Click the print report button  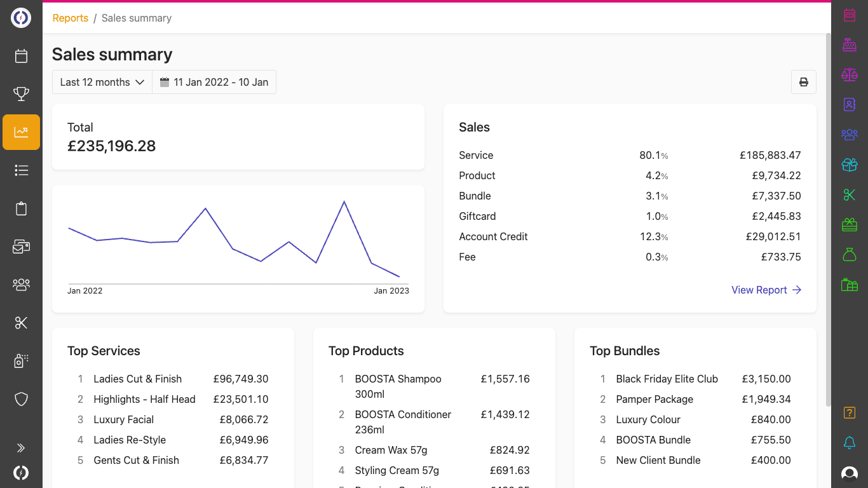(x=803, y=82)
